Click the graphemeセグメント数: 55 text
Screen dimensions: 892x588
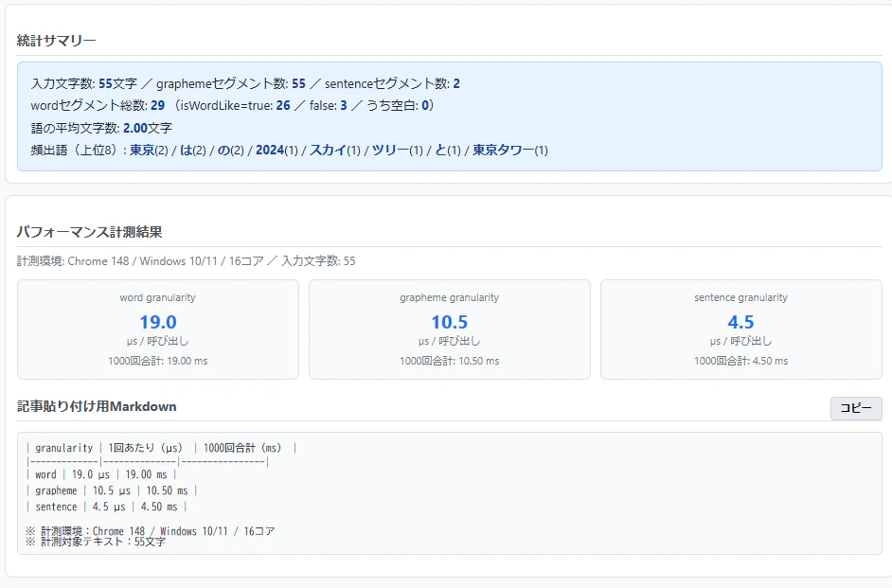231,83
